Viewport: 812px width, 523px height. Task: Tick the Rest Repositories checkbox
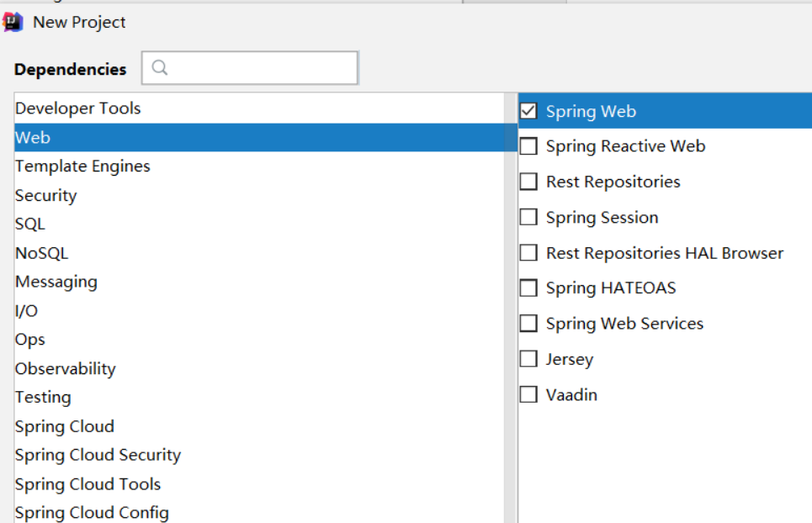tap(528, 182)
